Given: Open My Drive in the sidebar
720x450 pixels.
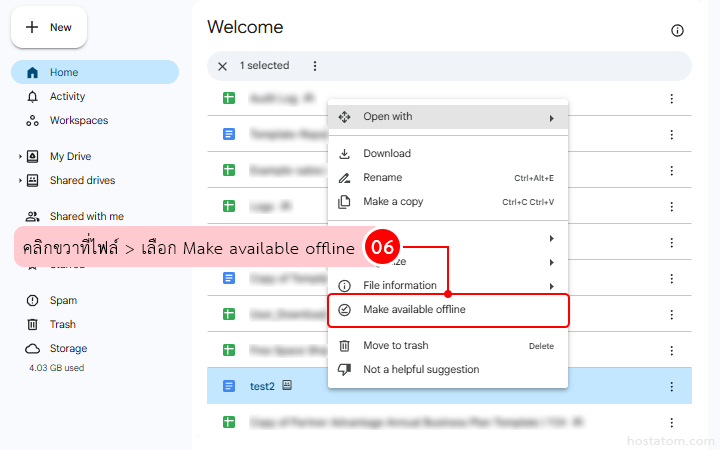Looking at the screenshot, I should click(x=70, y=157).
